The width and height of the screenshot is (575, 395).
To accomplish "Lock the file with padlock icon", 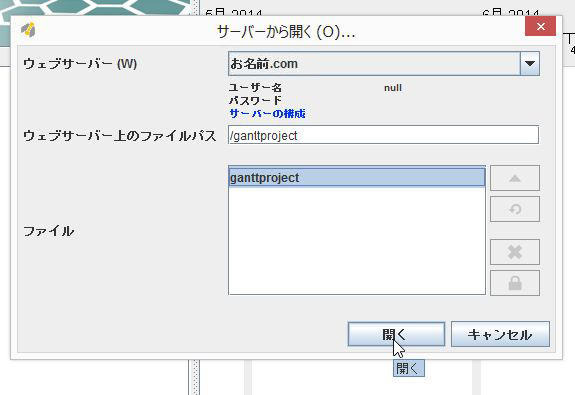I will pos(515,283).
